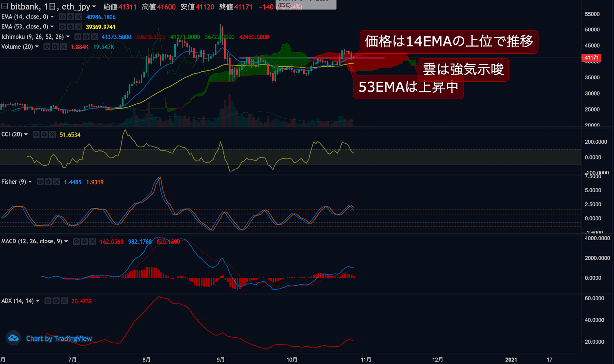Remove the ADX indicator with its X icon
Screen dimensions: 614x364
(x=64, y=301)
